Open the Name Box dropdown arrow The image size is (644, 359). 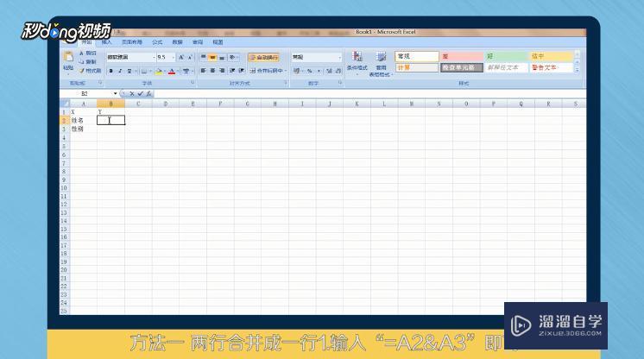coord(116,94)
